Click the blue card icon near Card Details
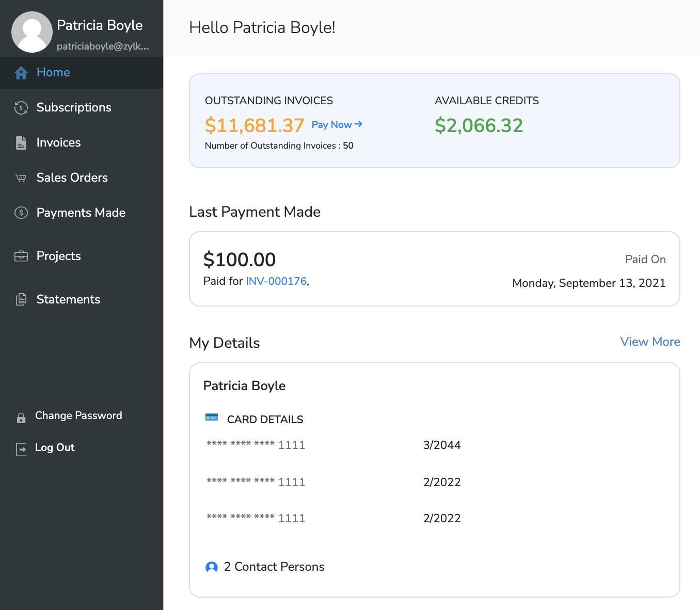This screenshot has height=610, width=700. (x=212, y=417)
